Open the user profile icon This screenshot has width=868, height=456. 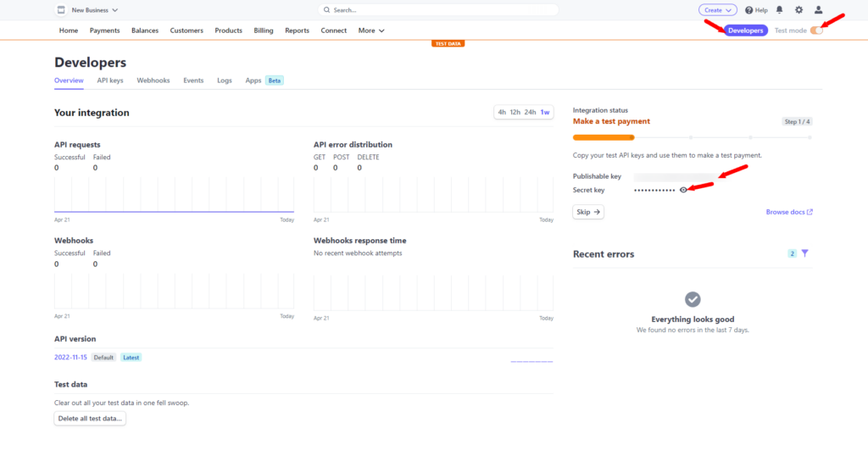coord(818,10)
